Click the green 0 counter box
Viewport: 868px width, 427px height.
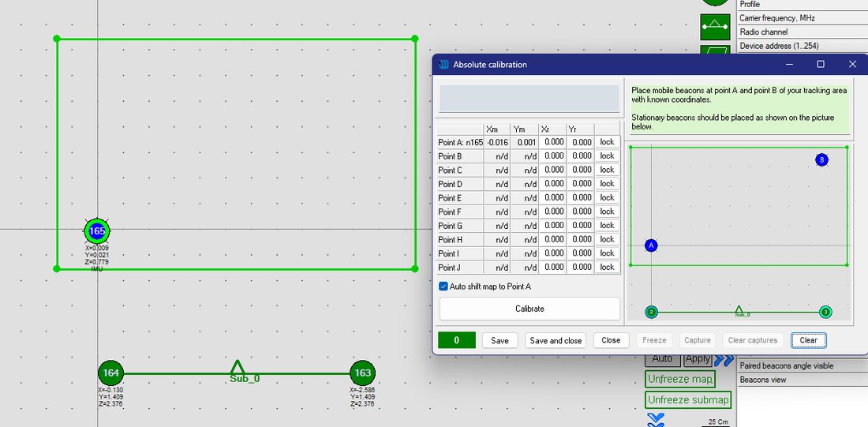click(x=457, y=340)
